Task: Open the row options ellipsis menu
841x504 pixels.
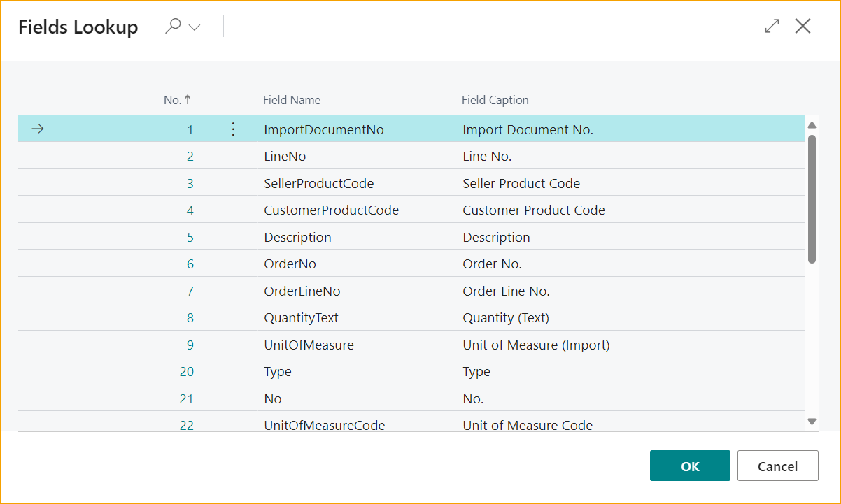Action: [232, 129]
